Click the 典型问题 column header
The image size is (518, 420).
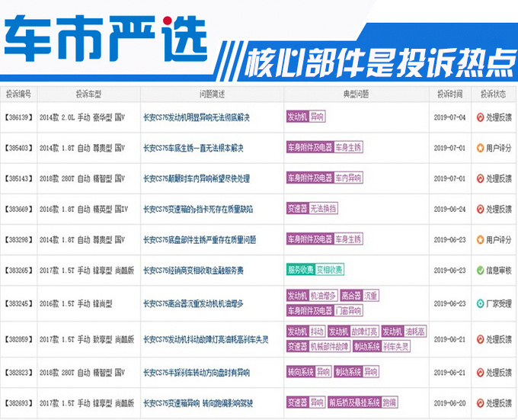pos(357,95)
